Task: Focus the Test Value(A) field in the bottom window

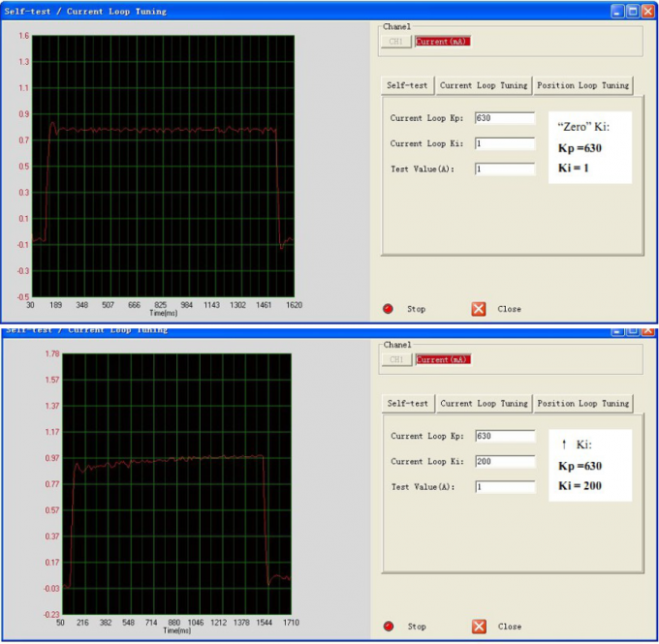Action: click(x=505, y=486)
